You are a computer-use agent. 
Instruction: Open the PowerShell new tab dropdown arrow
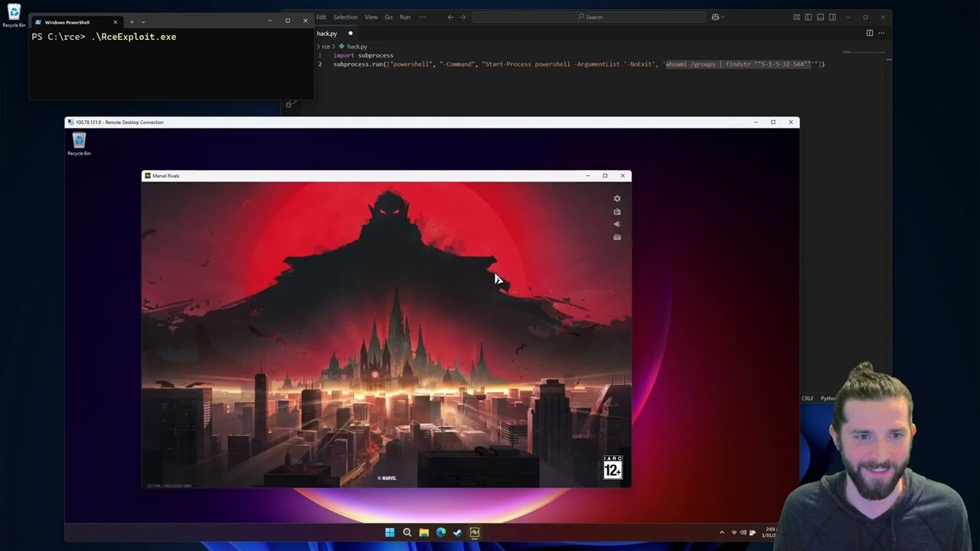[142, 22]
